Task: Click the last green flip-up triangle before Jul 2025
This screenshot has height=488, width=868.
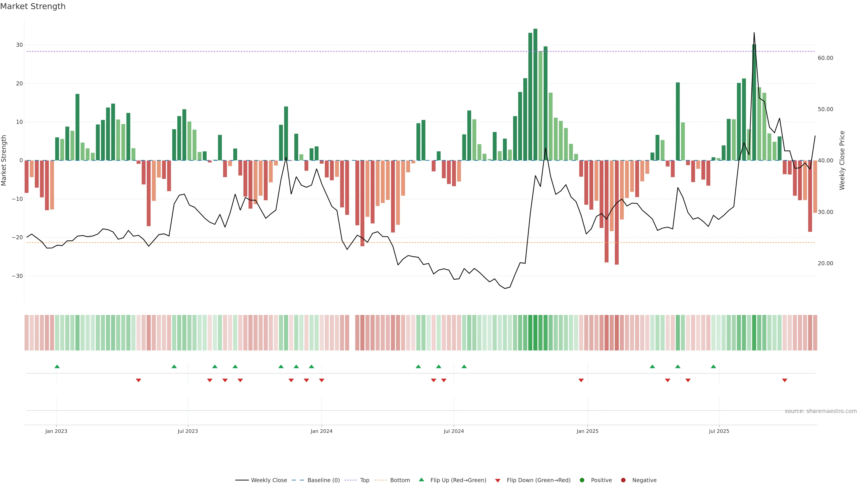Action: (x=713, y=366)
